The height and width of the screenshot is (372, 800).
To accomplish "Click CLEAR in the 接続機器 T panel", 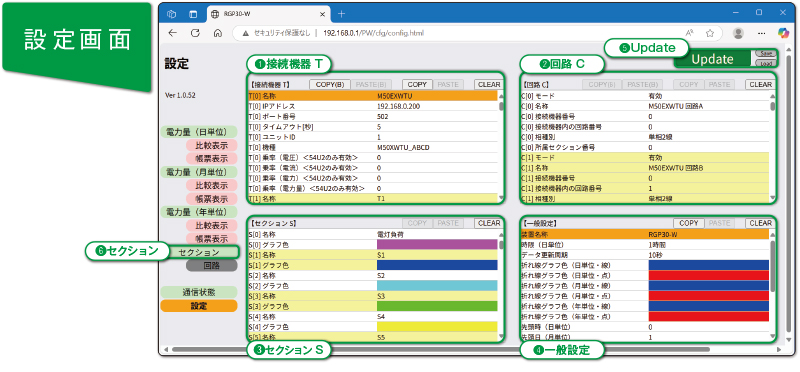I will pos(488,85).
